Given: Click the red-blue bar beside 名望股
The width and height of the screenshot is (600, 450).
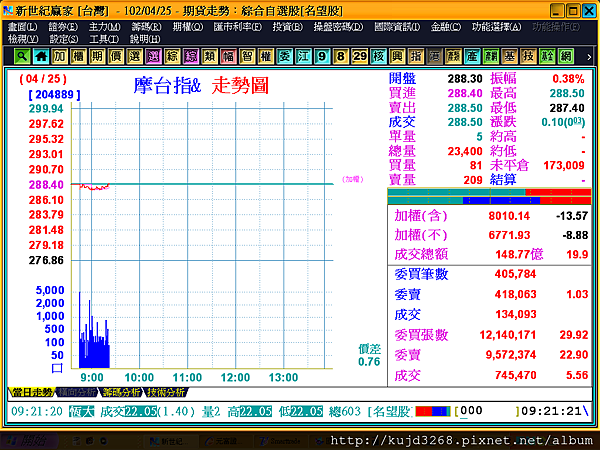Looking at the screenshot, I should [x=432, y=411].
